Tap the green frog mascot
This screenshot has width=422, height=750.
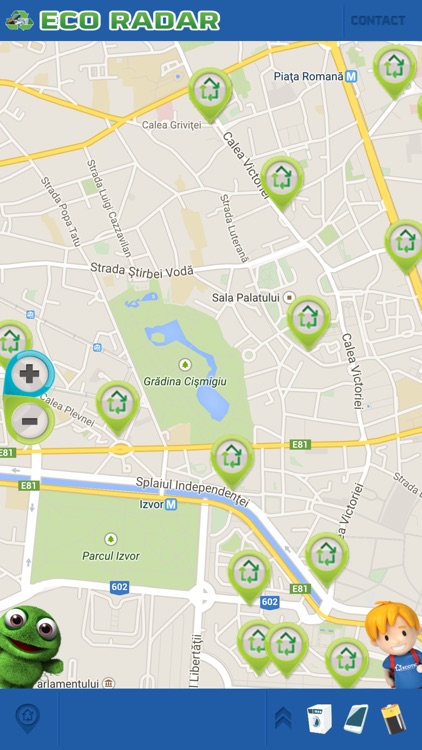pyautogui.click(x=31, y=647)
